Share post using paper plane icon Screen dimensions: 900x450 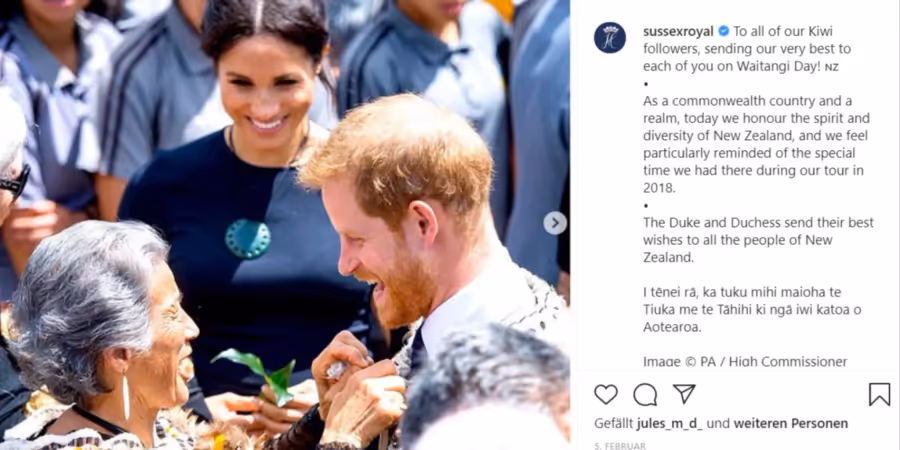point(684,394)
